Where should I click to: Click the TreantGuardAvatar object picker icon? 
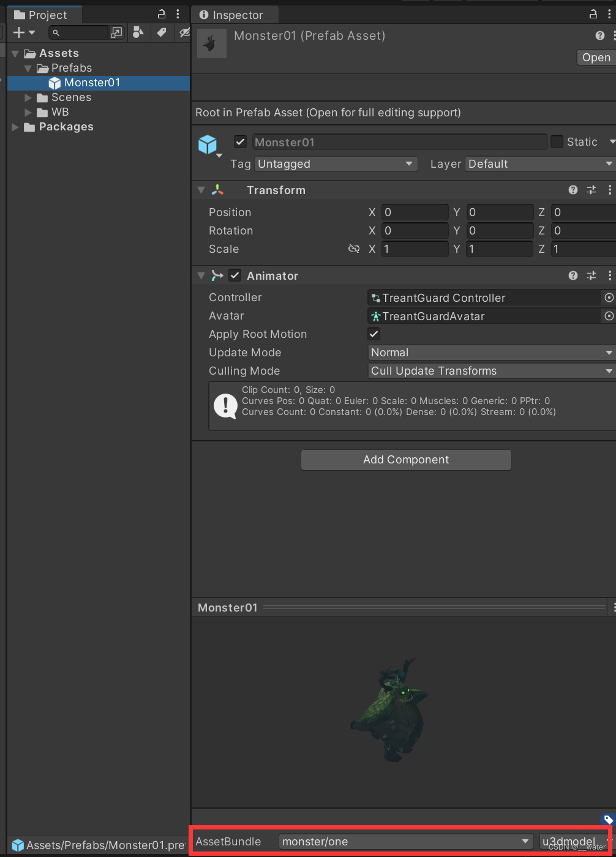608,316
